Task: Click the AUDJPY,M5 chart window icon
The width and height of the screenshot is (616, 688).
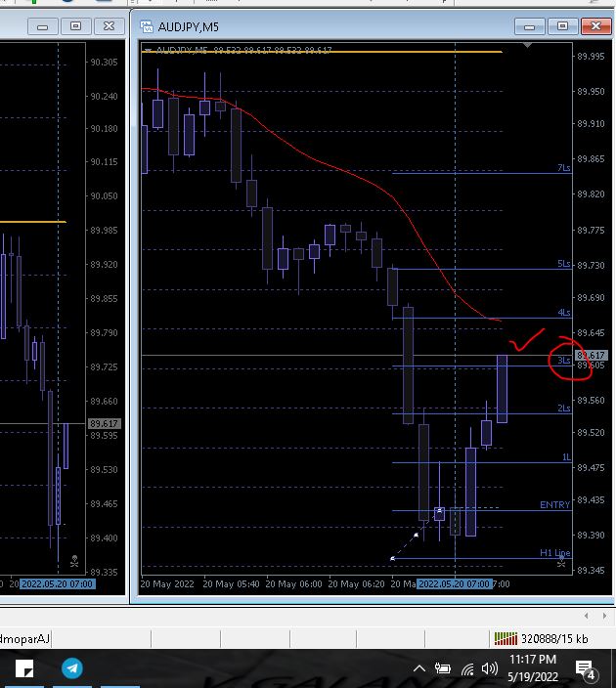Action: point(147,26)
